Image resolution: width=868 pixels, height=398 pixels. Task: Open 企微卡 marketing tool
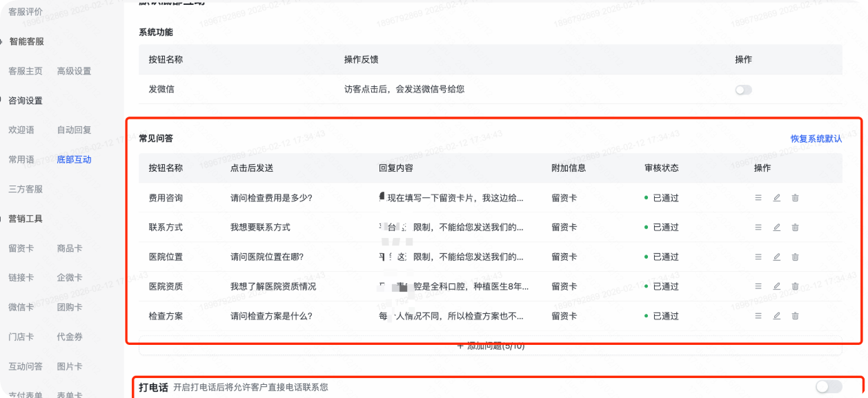[x=70, y=277]
